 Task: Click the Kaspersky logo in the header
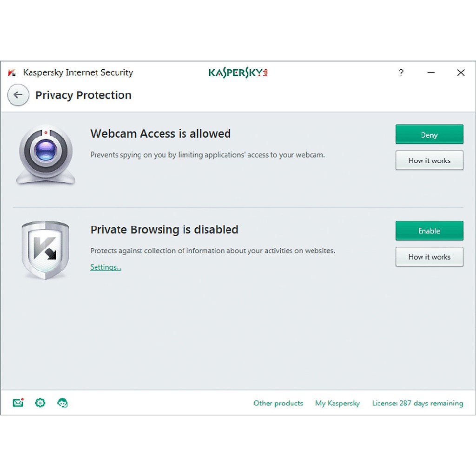point(238,73)
